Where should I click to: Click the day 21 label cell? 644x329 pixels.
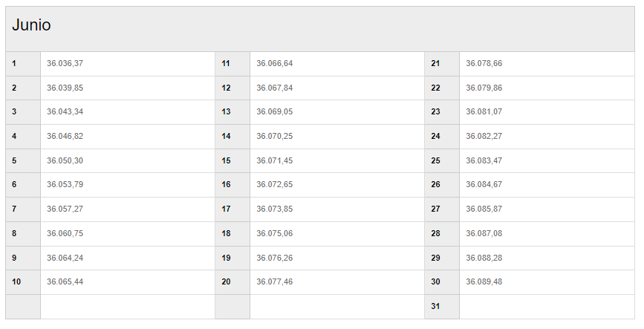(442, 64)
